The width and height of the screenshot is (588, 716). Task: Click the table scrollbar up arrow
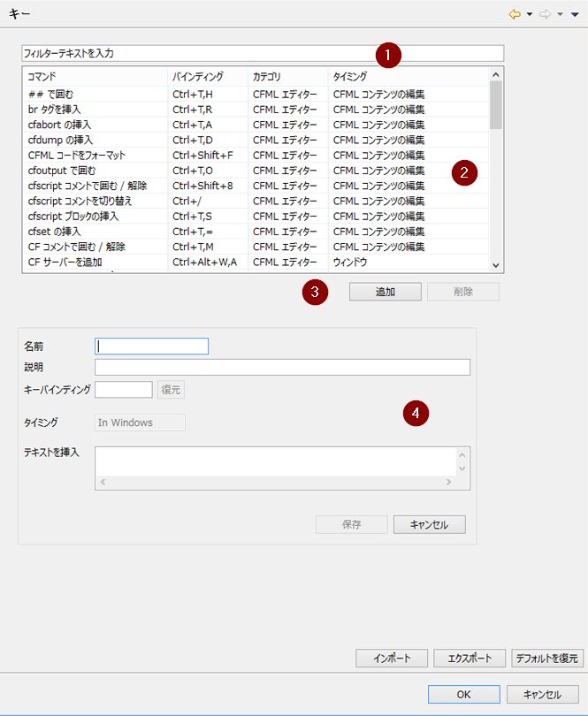496,74
